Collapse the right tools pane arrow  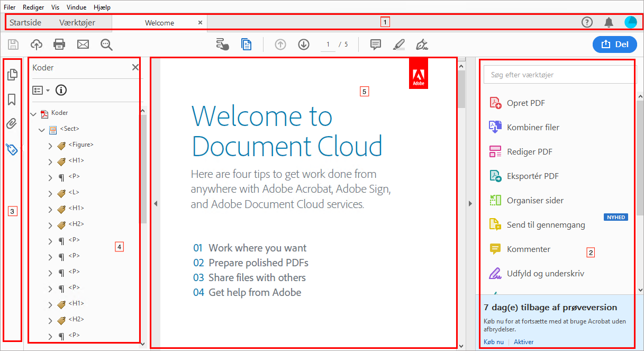pos(470,203)
